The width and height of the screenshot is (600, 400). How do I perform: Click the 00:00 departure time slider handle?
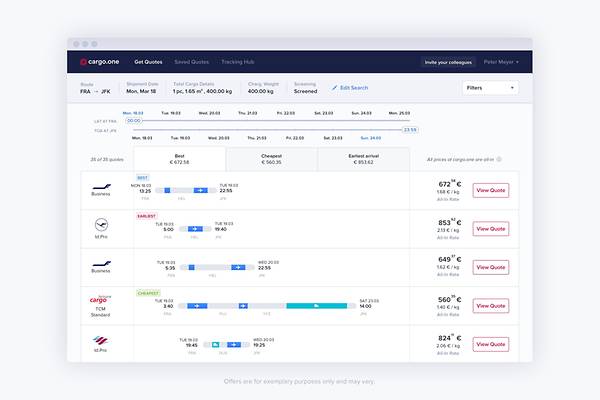pos(133,121)
